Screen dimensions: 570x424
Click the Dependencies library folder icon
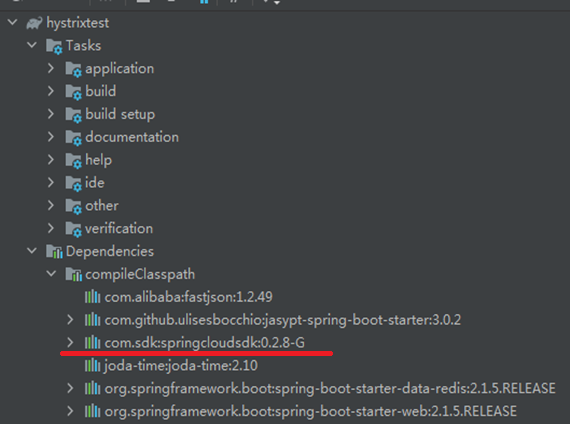(54, 252)
